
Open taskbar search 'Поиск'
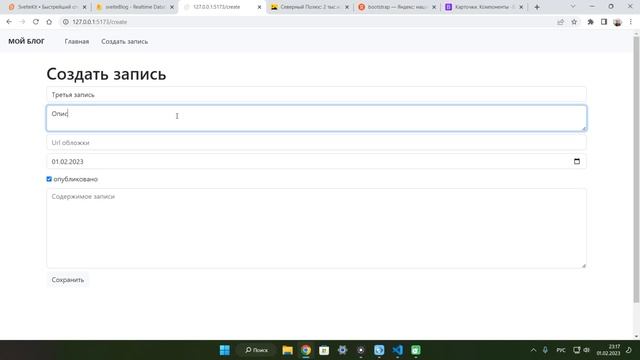(256, 350)
